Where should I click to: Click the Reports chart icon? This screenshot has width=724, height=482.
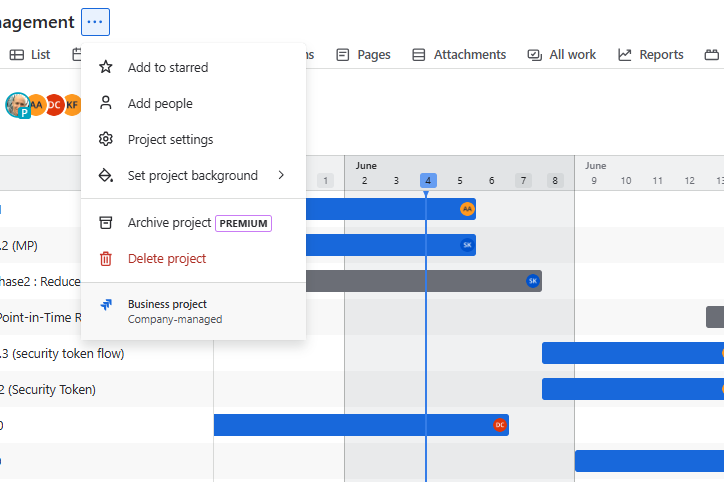tap(625, 55)
